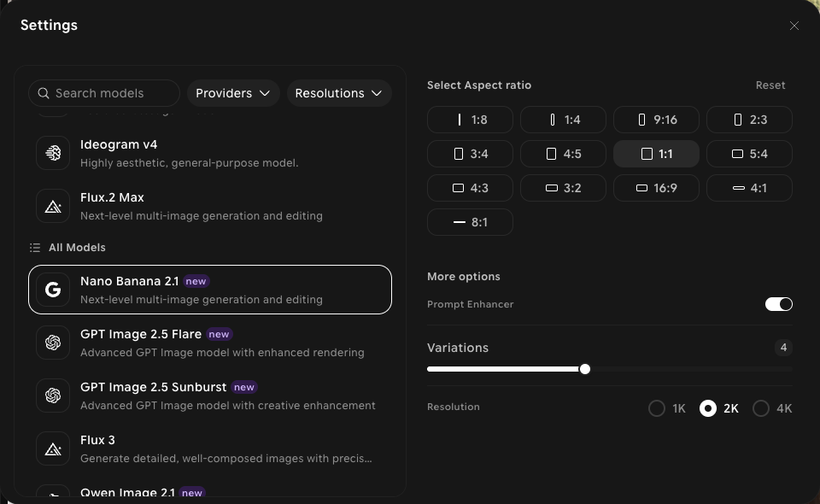The height and width of the screenshot is (504, 820).
Task: Select the Ideogram v4 model name
Action: tap(119, 144)
